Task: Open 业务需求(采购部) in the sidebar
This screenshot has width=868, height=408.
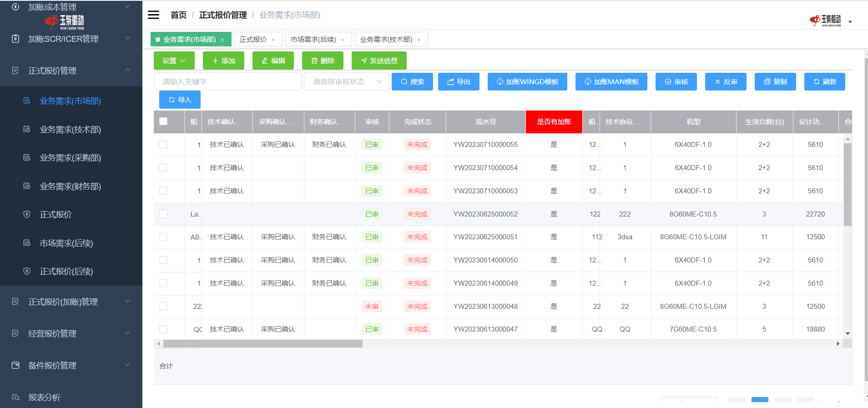Action: pyautogui.click(x=70, y=158)
